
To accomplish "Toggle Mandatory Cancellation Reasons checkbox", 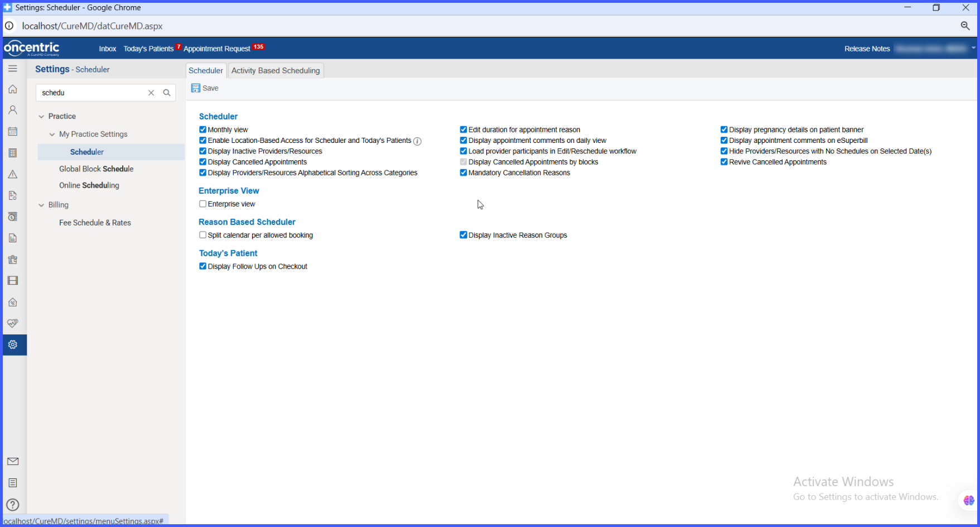I will 464,173.
